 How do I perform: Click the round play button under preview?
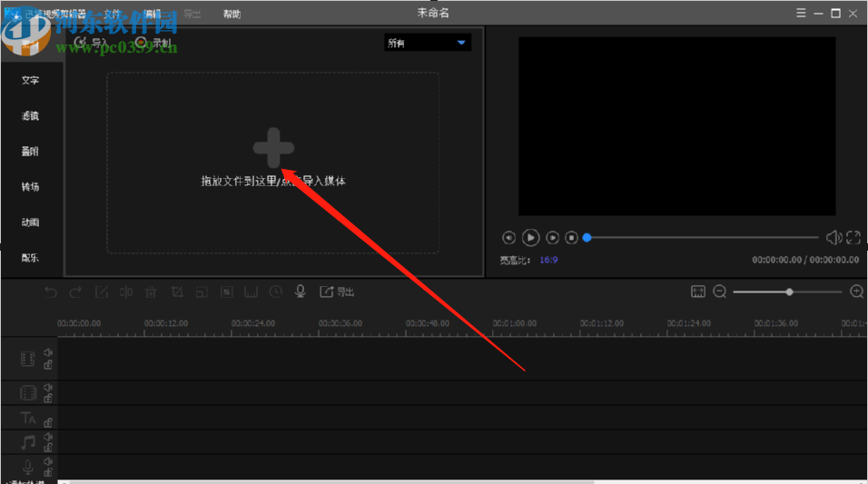tap(530, 238)
